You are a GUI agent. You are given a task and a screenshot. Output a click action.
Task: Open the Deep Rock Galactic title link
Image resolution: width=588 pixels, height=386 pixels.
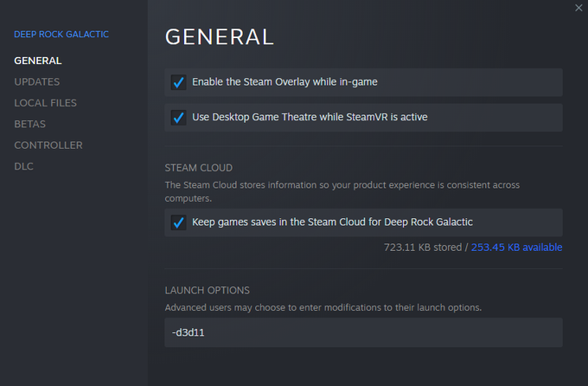pyautogui.click(x=61, y=34)
